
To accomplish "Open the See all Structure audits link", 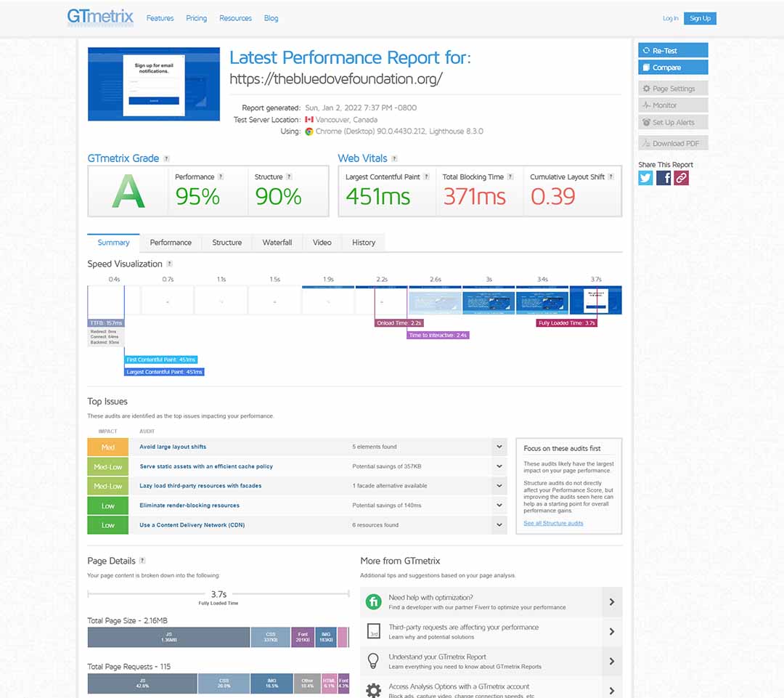I will pyautogui.click(x=553, y=523).
